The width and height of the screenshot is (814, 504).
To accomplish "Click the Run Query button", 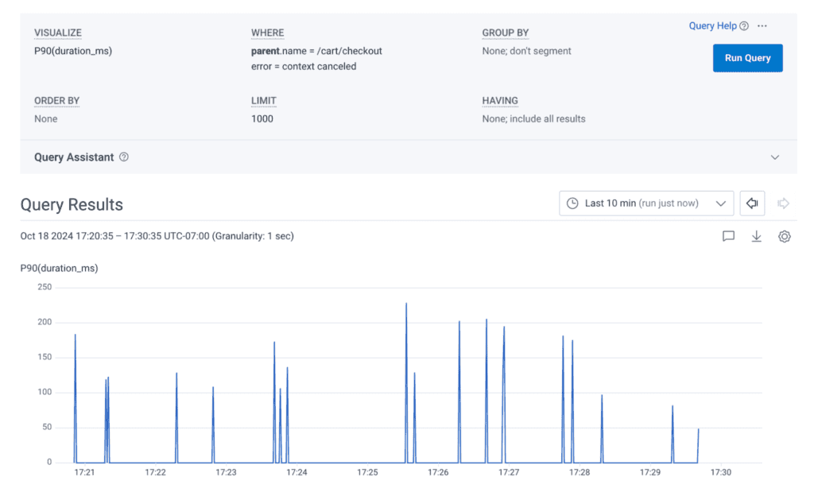I will [x=747, y=58].
